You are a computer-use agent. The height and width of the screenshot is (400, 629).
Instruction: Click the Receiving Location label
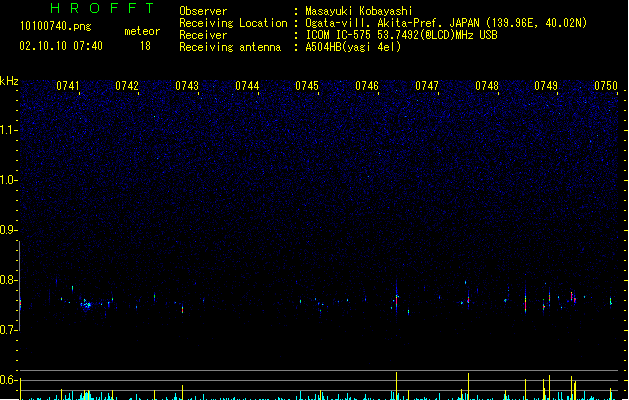(233, 23)
